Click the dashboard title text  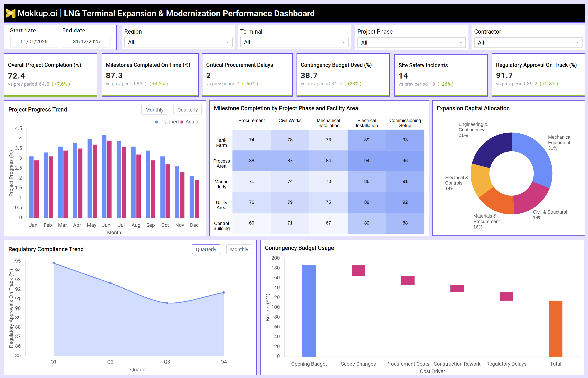click(189, 13)
